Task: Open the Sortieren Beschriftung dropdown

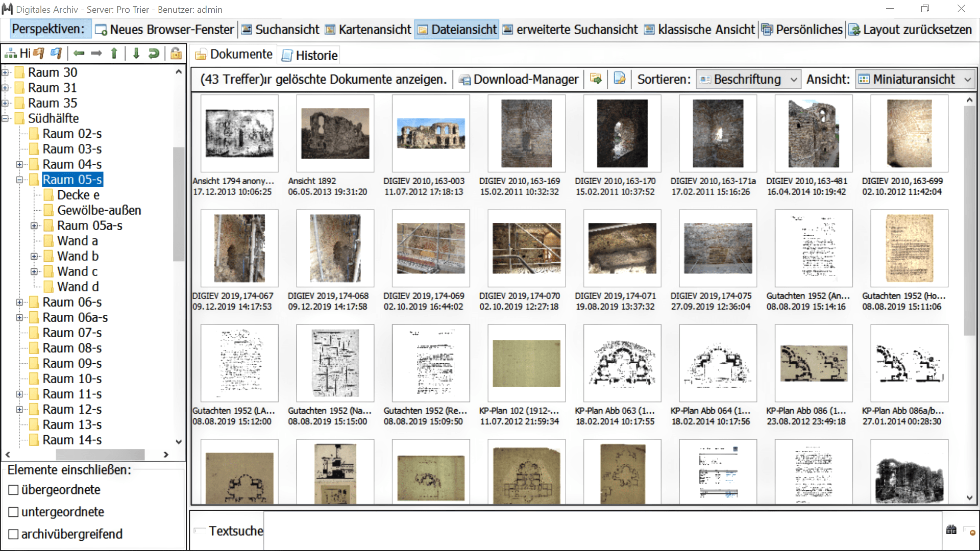Action: pos(748,79)
